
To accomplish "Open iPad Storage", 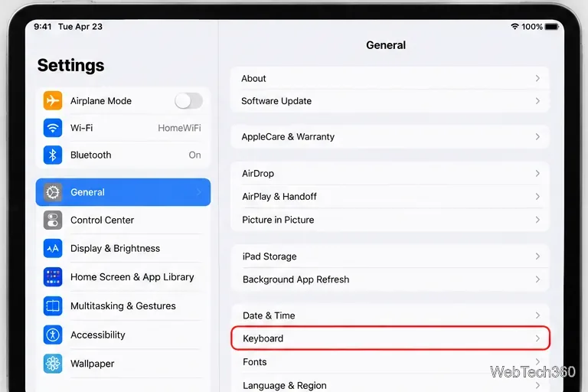I will coord(390,256).
